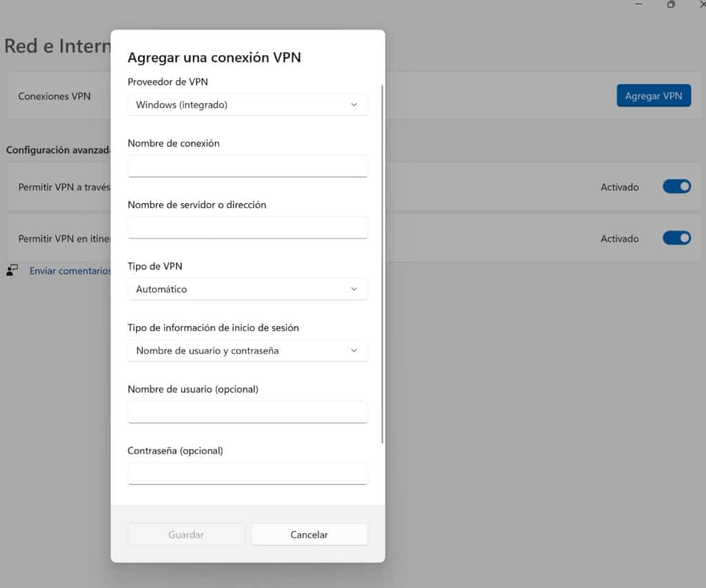The width and height of the screenshot is (706, 588).
Task: Click the Activado text for Permitir VPN en itinerancia
Action: (x=620, y=239)
